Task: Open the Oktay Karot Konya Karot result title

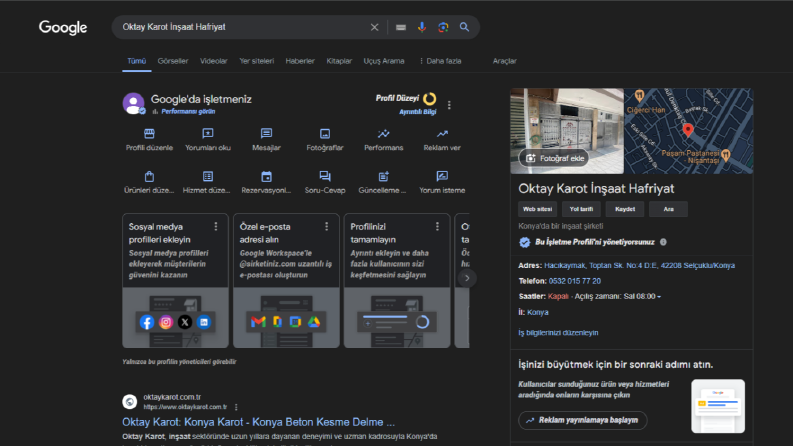Action: coord(258,422)
